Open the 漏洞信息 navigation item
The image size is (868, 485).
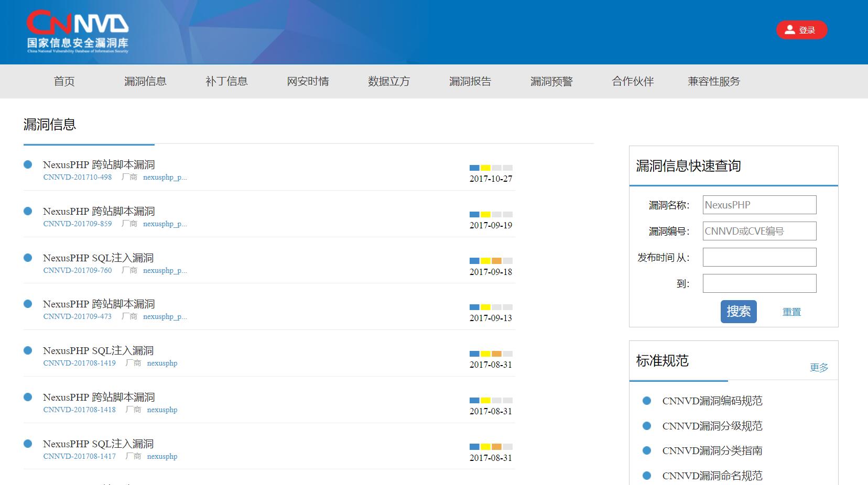tap(145, 81)
